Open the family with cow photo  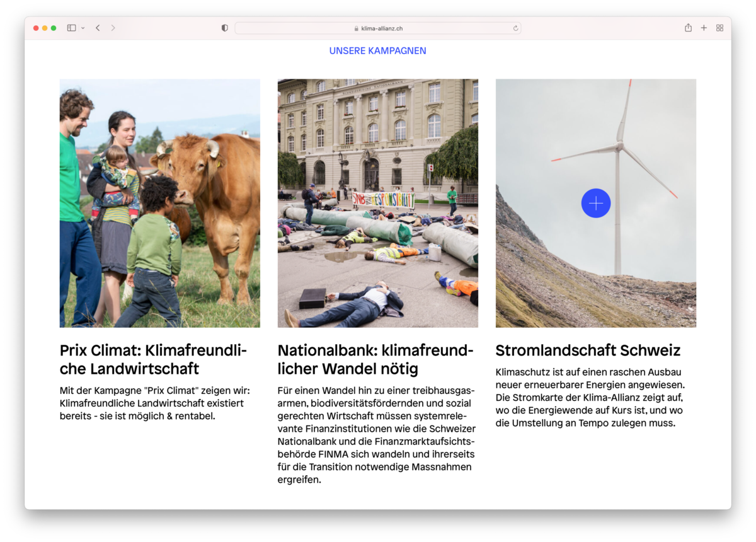coord(159,203)
